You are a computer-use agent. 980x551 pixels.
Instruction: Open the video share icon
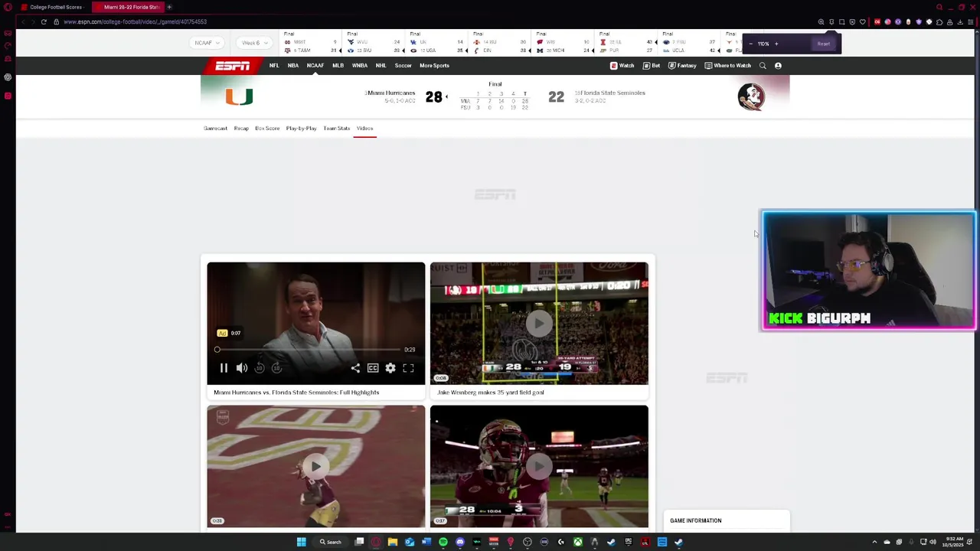coord(355,368)
